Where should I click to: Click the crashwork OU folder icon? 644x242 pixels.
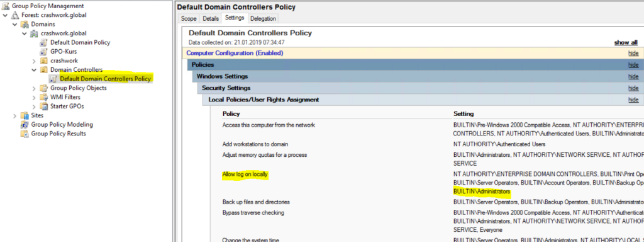click(x=43, y=60)
